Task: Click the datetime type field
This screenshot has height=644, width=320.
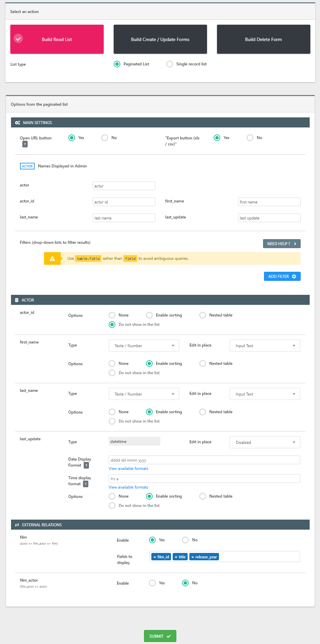Action: coord(134,441)
